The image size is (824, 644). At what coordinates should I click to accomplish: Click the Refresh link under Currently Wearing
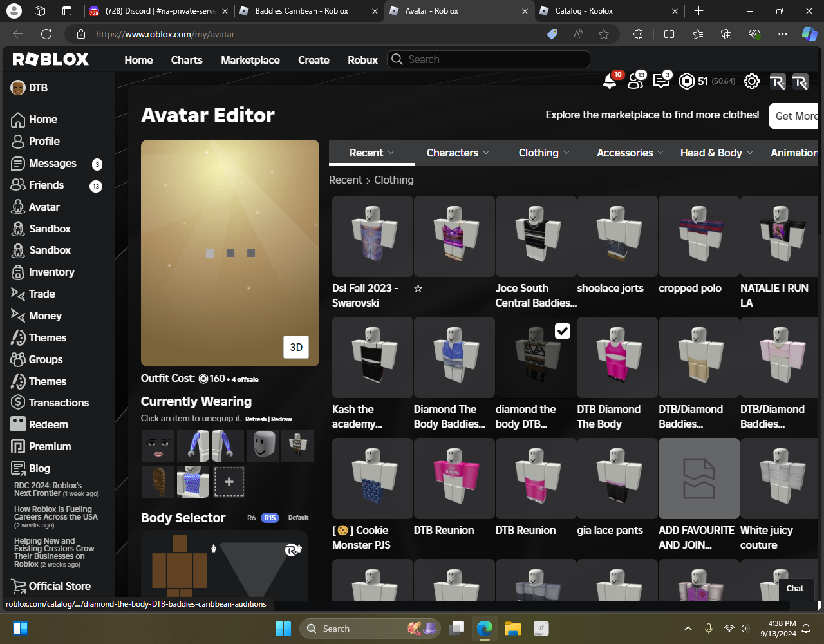[256, 419]
